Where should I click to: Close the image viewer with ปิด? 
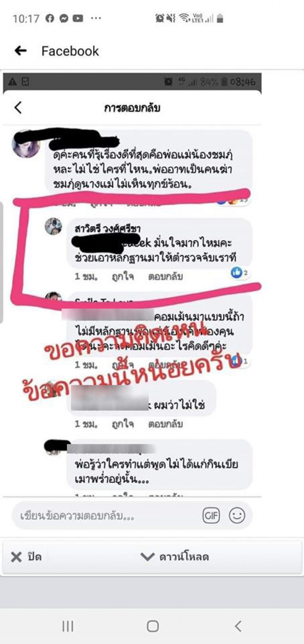(26, 557)
